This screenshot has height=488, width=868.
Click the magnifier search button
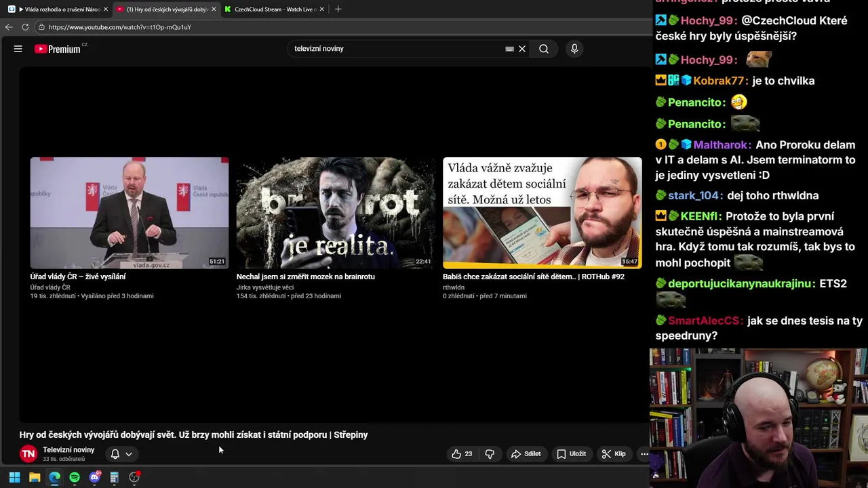coord(544,49)
